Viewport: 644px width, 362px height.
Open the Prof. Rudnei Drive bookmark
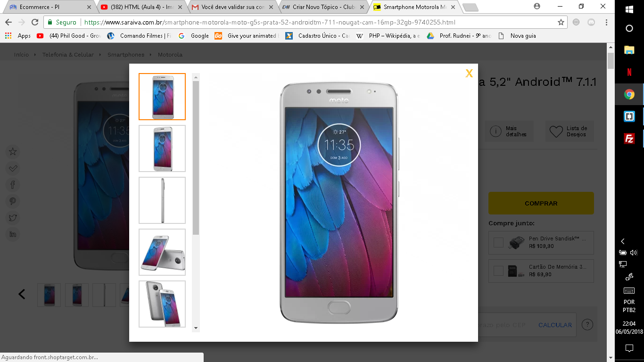pos(459,36)
